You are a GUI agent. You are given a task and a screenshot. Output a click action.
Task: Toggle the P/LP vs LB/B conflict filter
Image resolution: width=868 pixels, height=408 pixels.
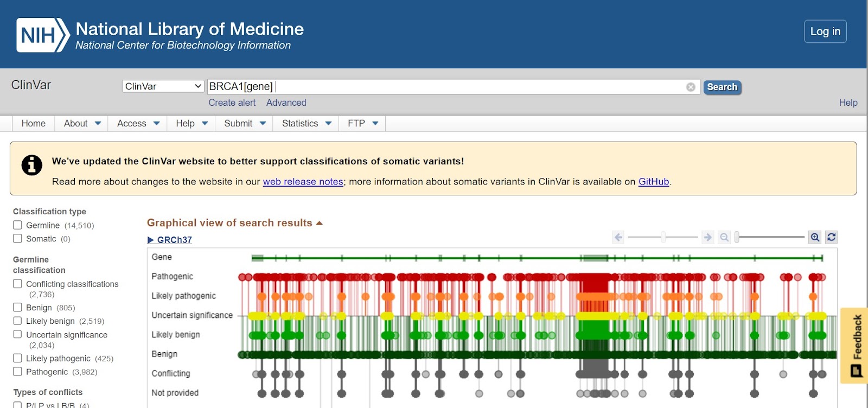click(17, 405)
